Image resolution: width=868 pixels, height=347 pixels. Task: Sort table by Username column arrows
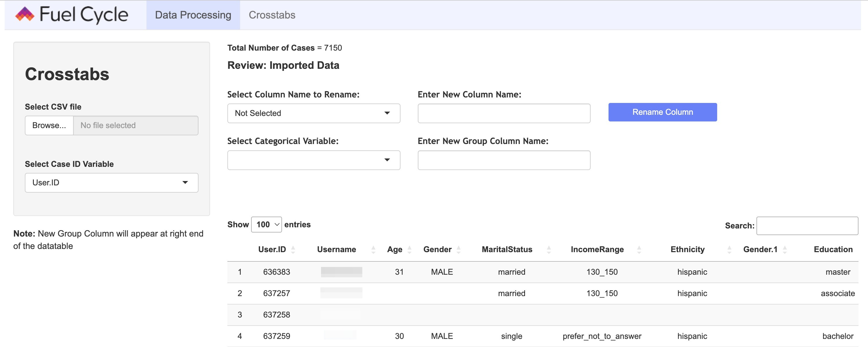[373, 250]
